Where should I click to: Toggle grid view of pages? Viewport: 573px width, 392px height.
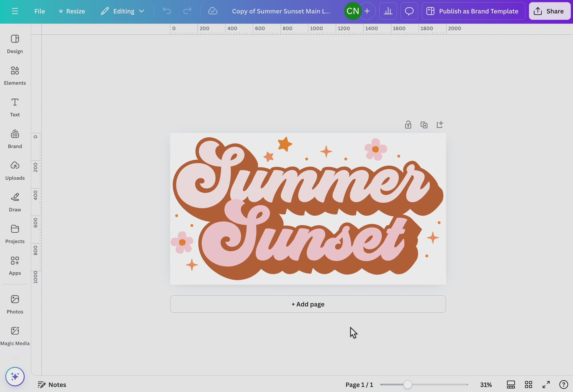pyautogui.click(x=528, y=385)
